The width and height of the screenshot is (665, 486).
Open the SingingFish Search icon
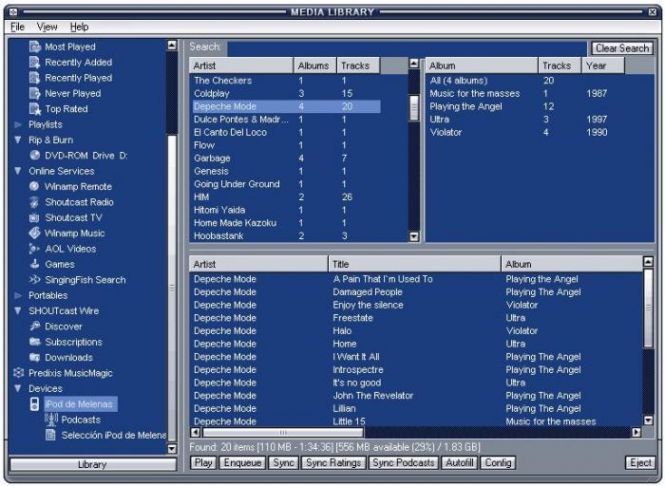pyautogui.click(x=34, y=280)
